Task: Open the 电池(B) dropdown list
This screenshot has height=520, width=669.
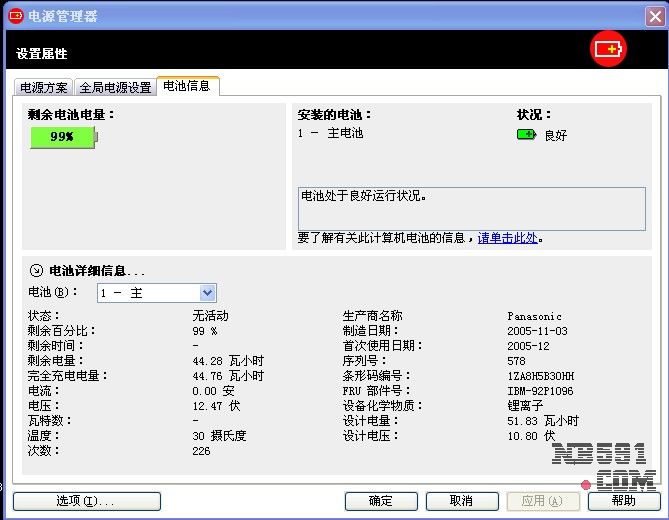Action: click(x=207, y=293)
